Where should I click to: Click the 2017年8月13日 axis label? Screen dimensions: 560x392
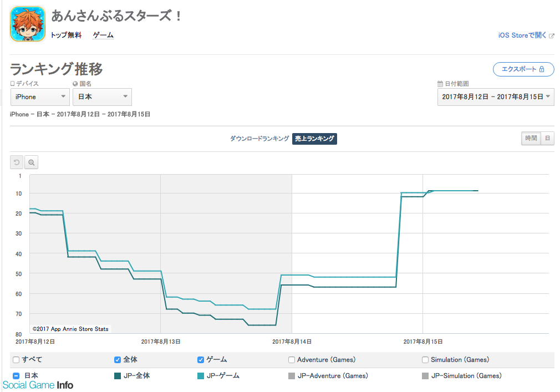click(161, 342)
